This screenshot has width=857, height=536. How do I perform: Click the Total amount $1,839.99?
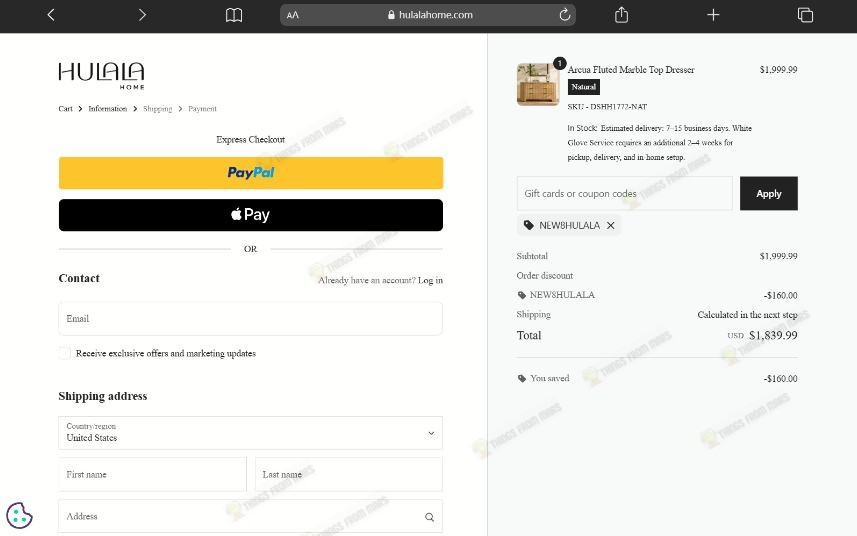[x=773, y=335]
